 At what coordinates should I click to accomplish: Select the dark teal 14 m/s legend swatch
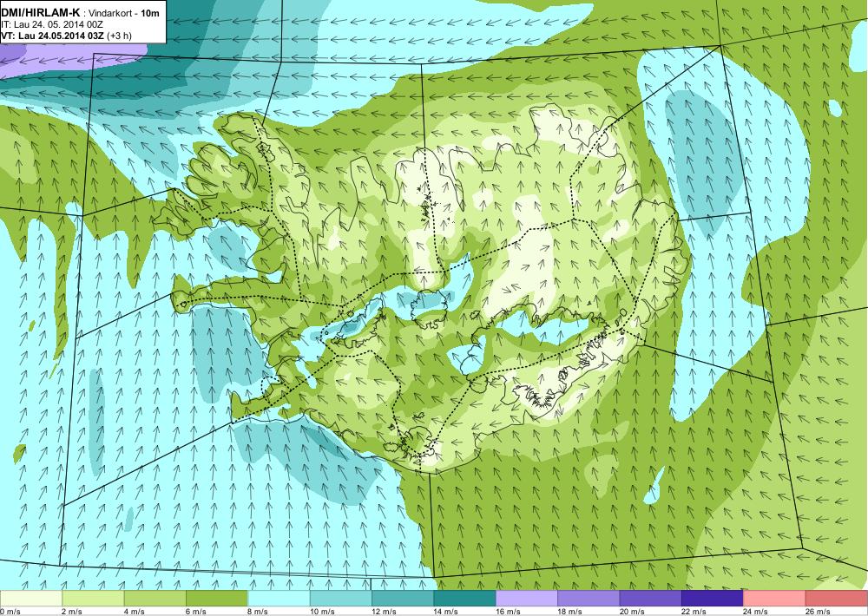(x=465, y=599)
